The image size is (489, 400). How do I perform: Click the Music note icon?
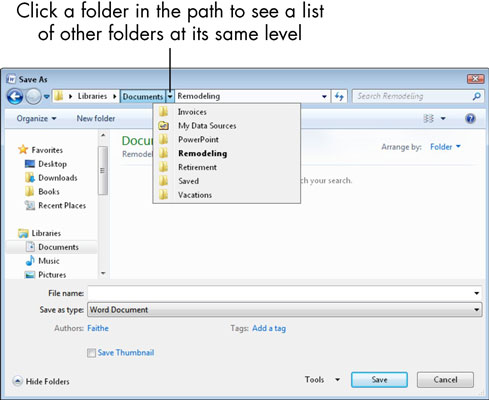pos(30,260)
